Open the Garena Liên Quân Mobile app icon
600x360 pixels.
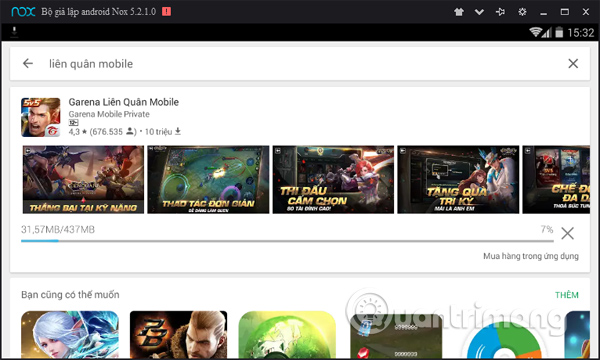coord(41,117)
